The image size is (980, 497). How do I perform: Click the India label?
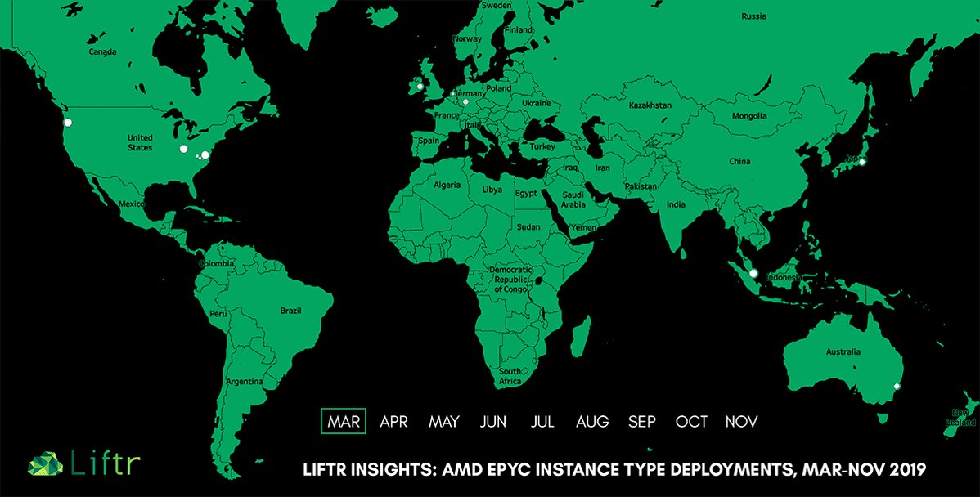tap(676, 204)
